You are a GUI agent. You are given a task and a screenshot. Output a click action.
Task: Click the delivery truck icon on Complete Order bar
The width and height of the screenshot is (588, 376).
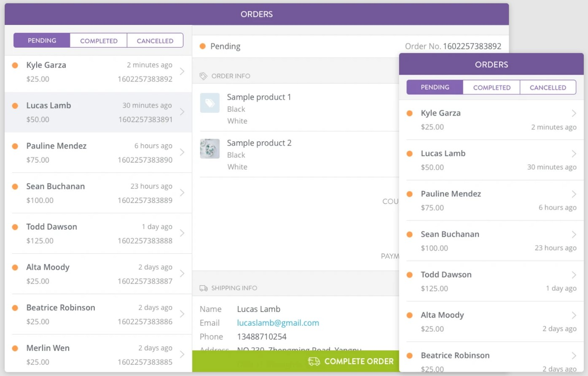coord(314,361)
